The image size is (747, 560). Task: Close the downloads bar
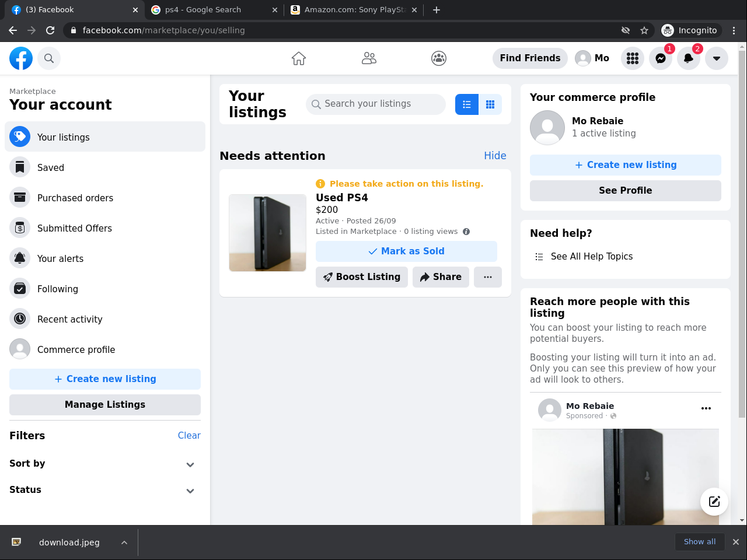[x=736, y=542]
